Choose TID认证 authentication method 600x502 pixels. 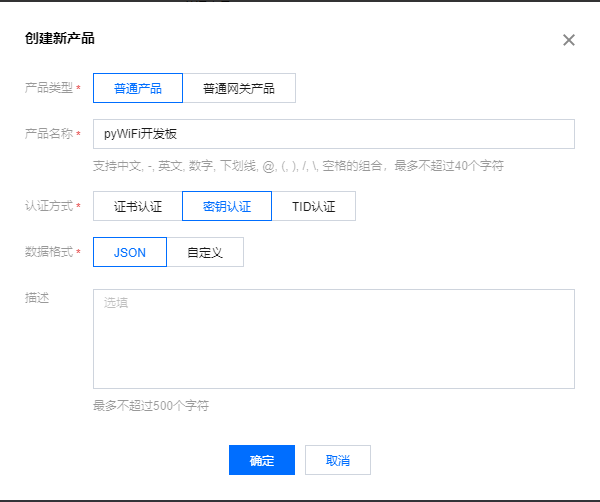coord(314,206)
